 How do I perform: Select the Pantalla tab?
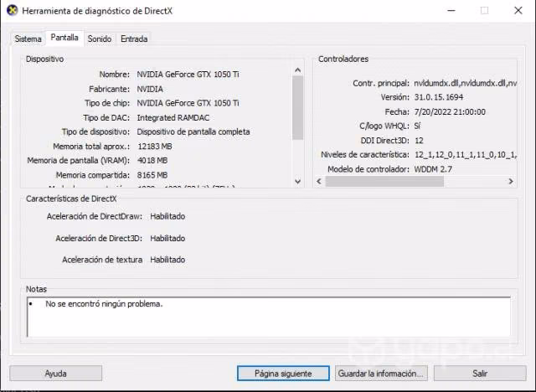pyautogui.click(x=64, y=38)
